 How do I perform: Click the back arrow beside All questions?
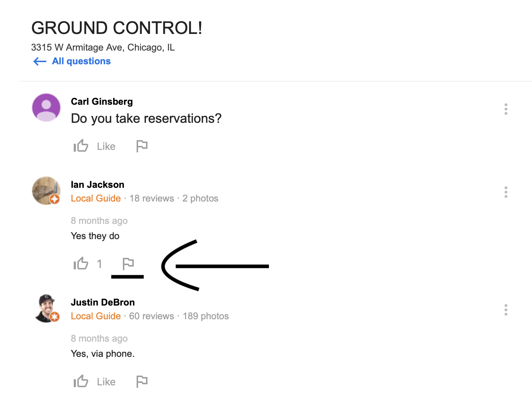click(x=40, y=61)
